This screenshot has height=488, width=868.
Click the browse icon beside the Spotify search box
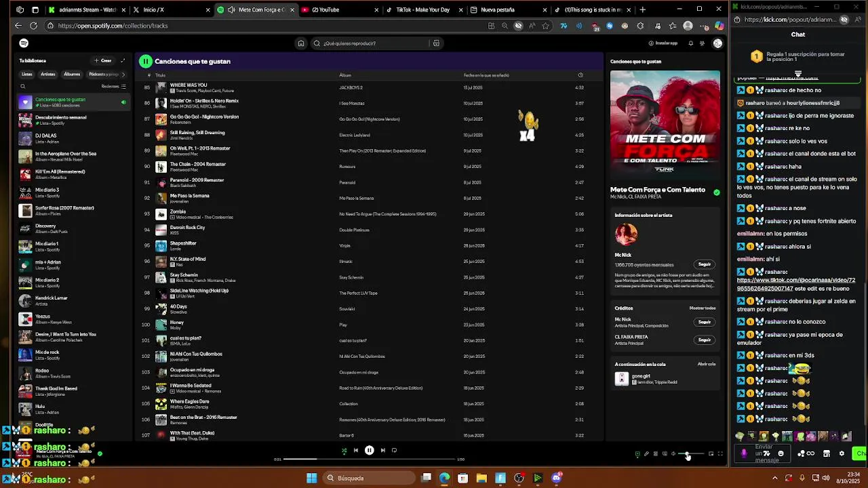click(x=436, y=43)
